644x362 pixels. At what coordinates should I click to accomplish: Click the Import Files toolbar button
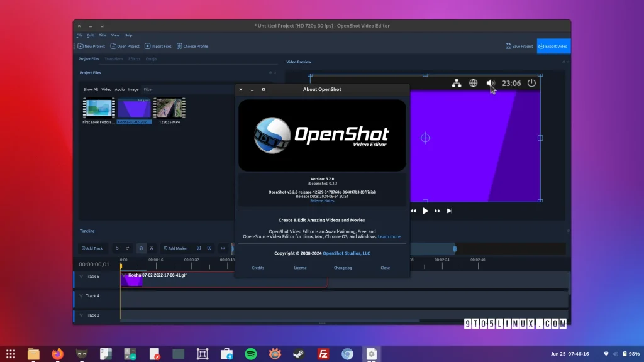tap(158, 47)
